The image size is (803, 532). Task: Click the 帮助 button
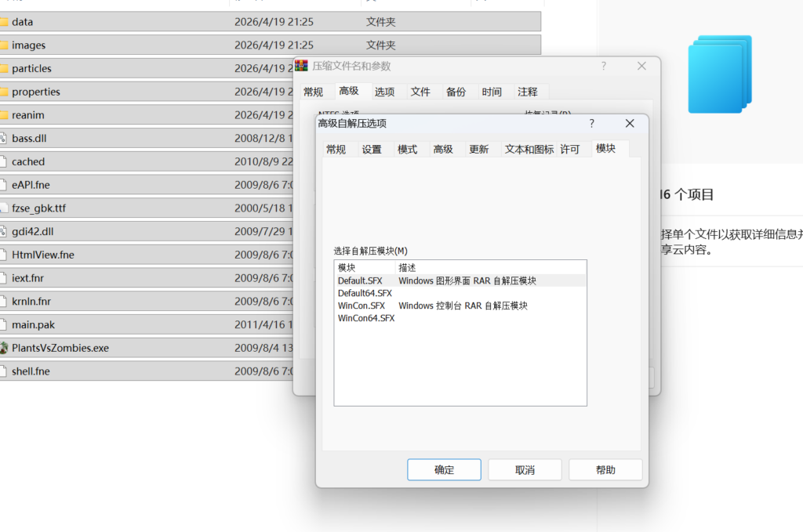click(605, 470)
